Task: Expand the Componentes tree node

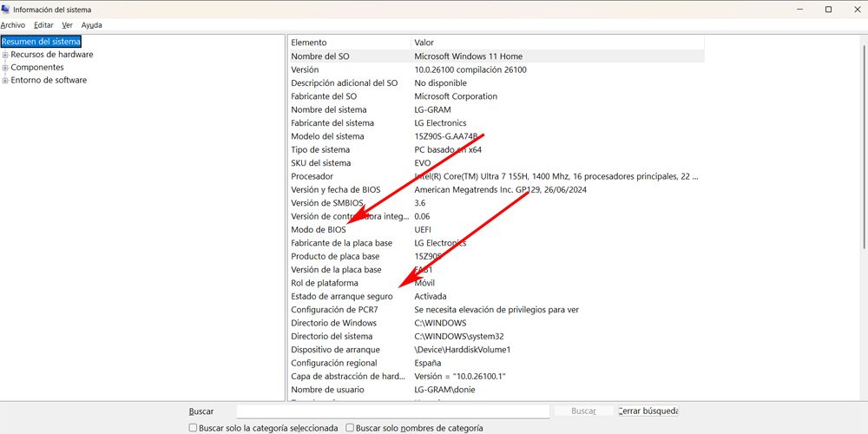Action: 5,68
